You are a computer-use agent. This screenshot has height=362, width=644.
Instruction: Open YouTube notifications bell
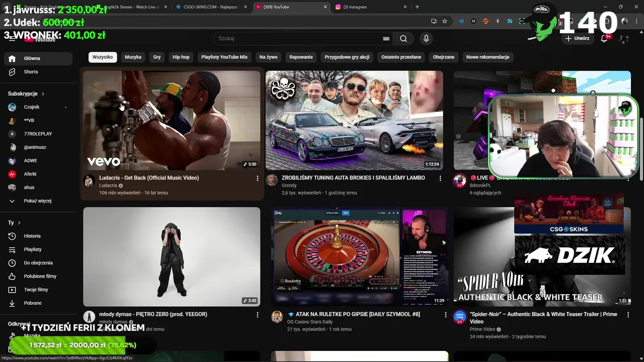tap(605, 38)
